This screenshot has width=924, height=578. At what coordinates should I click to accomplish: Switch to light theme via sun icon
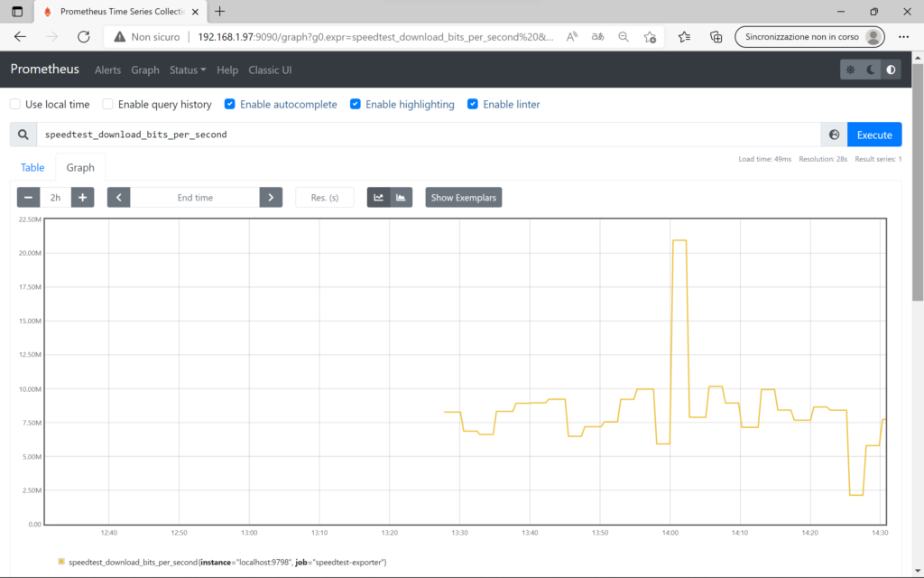(849, 69)
